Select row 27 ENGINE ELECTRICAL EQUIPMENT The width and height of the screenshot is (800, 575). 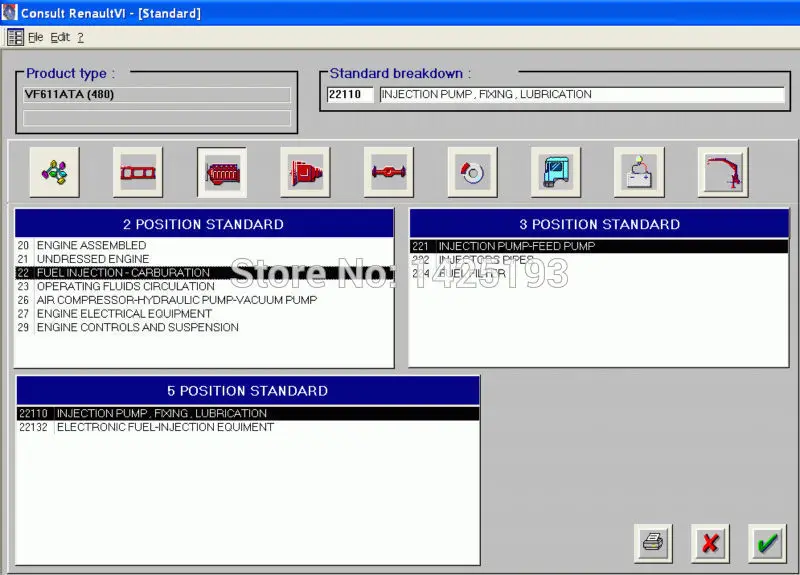204,314
